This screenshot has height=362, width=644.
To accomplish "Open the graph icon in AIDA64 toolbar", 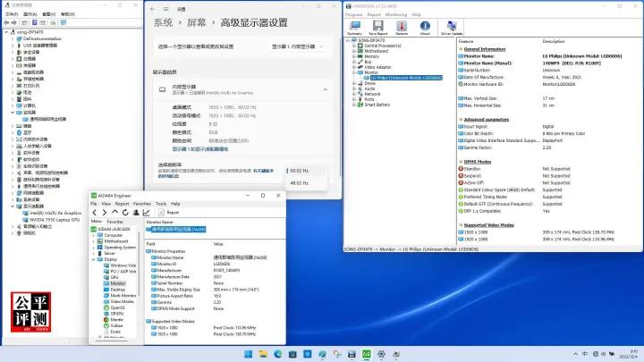I will (x=146, y=212).
